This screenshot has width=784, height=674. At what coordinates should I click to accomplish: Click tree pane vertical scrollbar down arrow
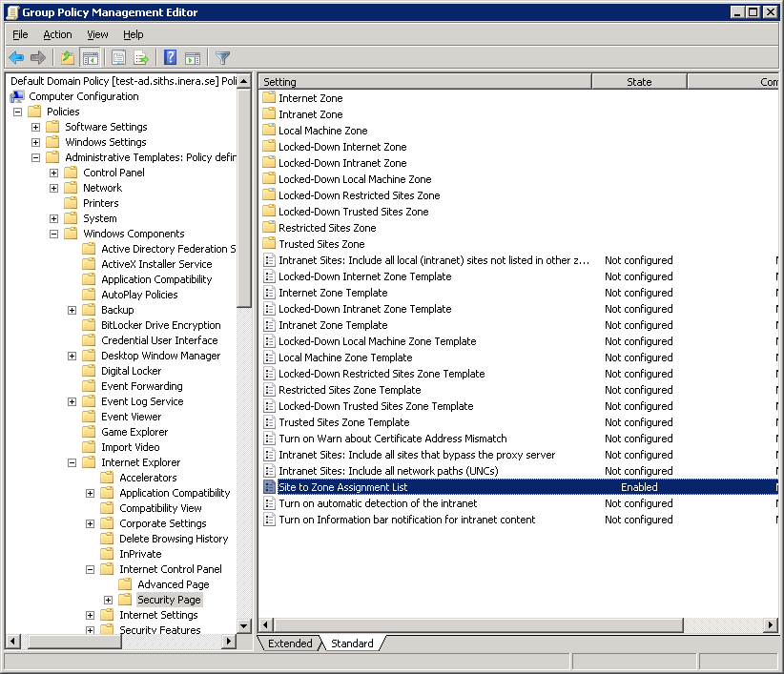pyautogui.click(x=243, y=625)
